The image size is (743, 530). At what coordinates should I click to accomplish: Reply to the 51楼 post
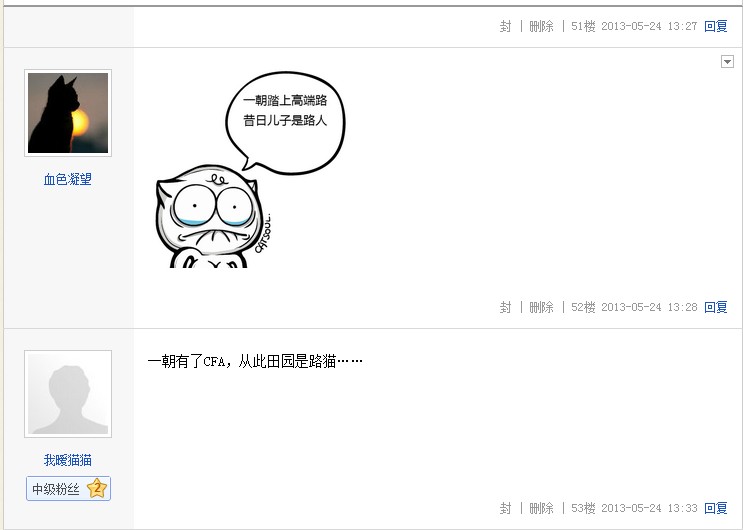(x=716, y=26)
